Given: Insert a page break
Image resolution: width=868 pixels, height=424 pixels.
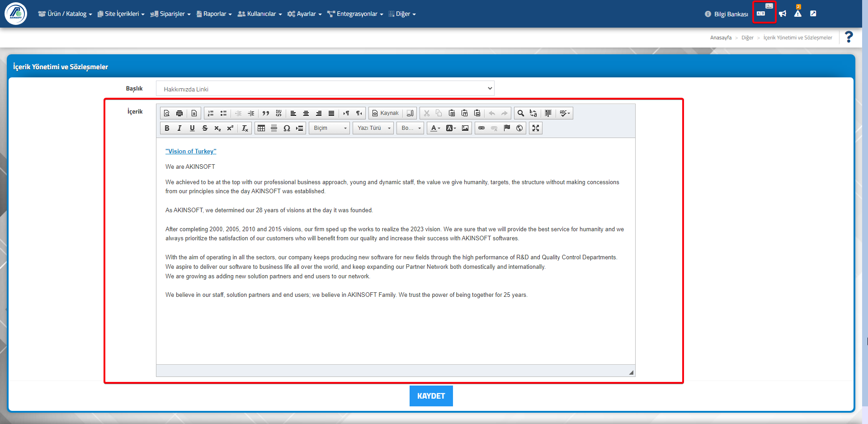Looking at the screenshot, I should pyautogui.click(x=299, y=128).
